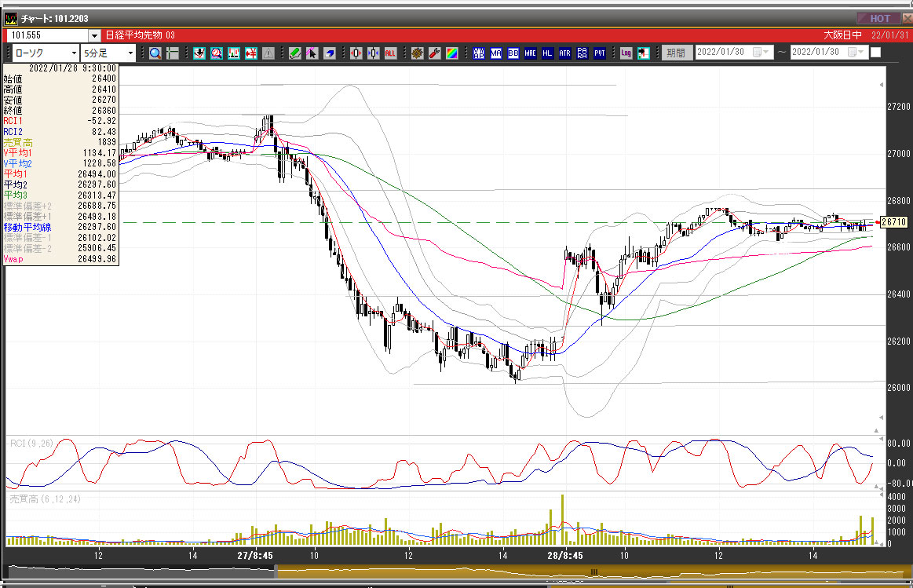Viewport: 913px width, 588px height.
Task: Toggle the ATR indicator button
Action: coord(564,53)
